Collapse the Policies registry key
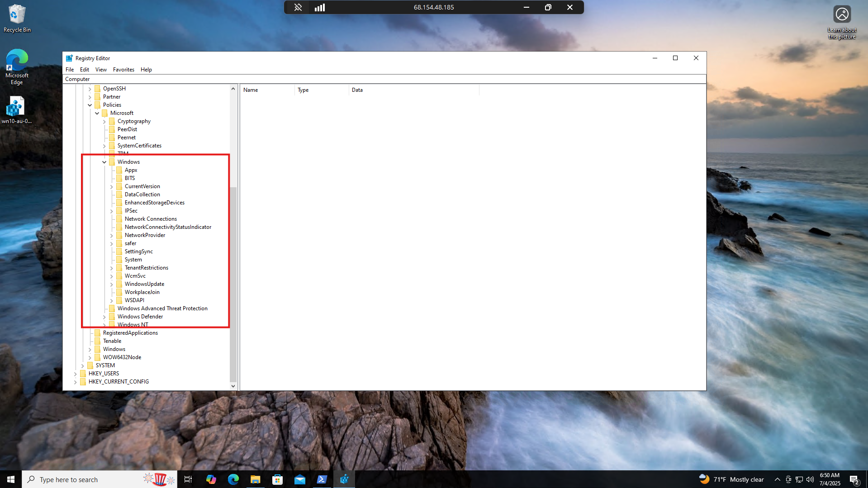Image resolution: width=868 pixels, height=488 pixels. pos(90,105)
